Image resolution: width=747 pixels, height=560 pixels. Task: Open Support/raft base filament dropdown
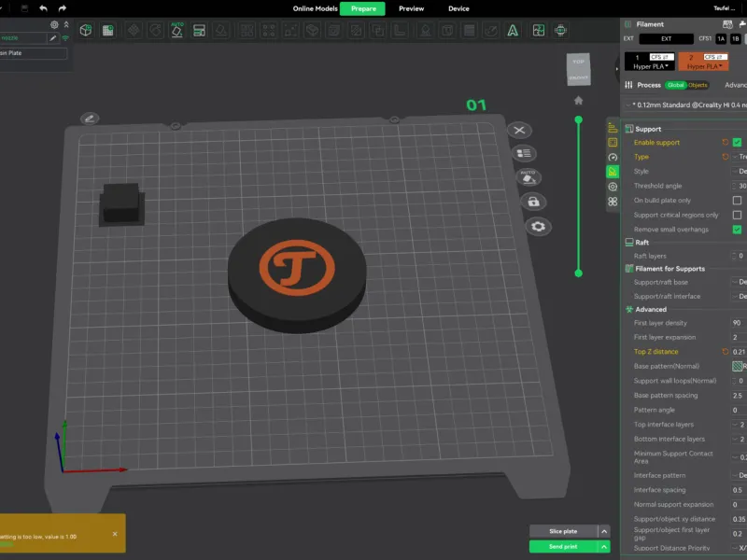(x=740, y=282)
